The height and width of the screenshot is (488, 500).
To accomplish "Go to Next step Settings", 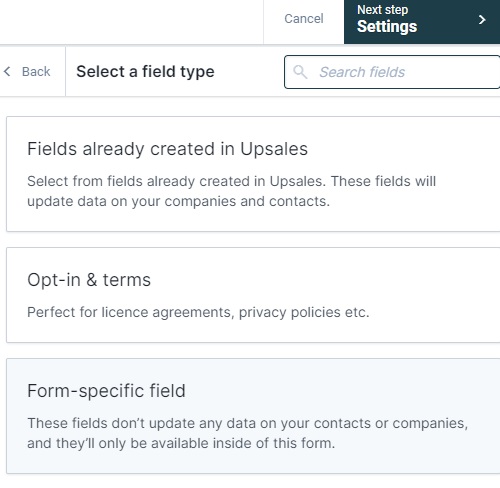I will click(422, 22).
